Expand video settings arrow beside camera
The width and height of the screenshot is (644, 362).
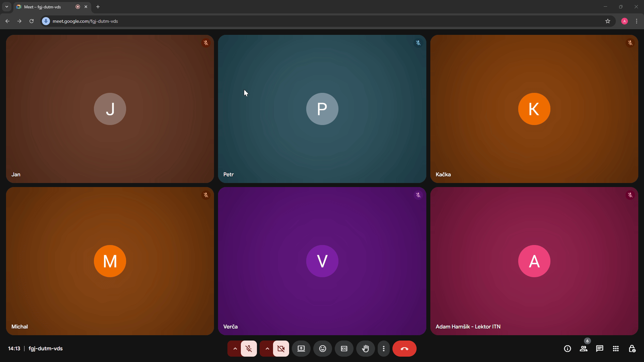(x=267, y=349)
